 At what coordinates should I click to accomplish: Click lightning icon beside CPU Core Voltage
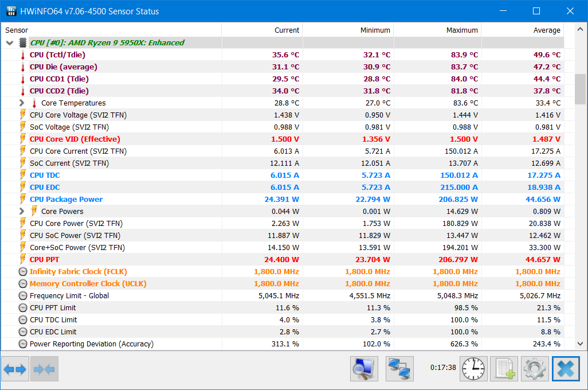tap(23, 115)
